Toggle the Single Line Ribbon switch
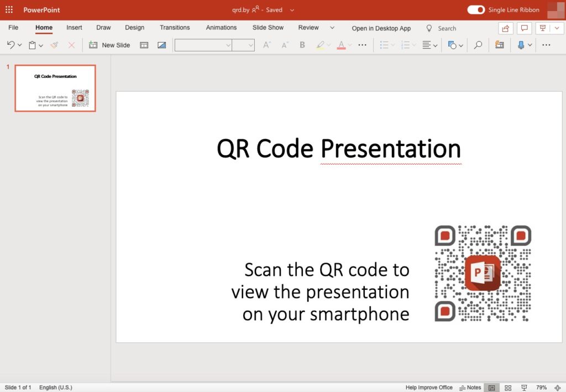Image resolution: width=566 pixels, height=392 pixels. click(x=476, y=10)
